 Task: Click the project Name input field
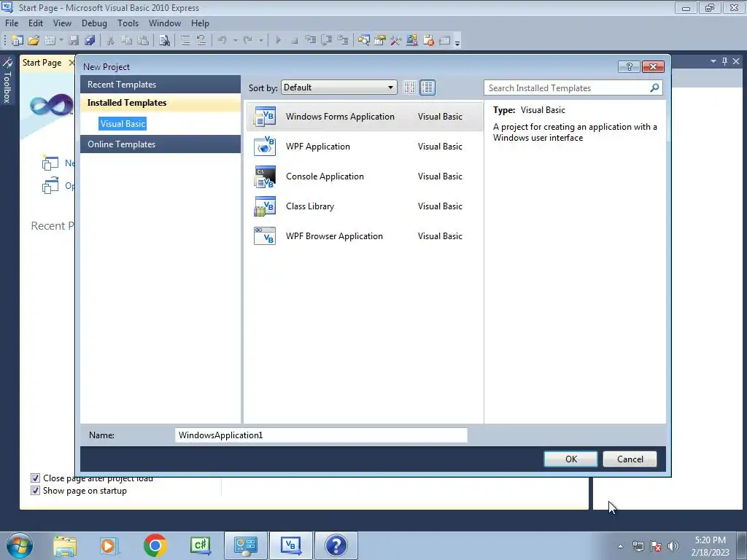click(x=321, y=435)
